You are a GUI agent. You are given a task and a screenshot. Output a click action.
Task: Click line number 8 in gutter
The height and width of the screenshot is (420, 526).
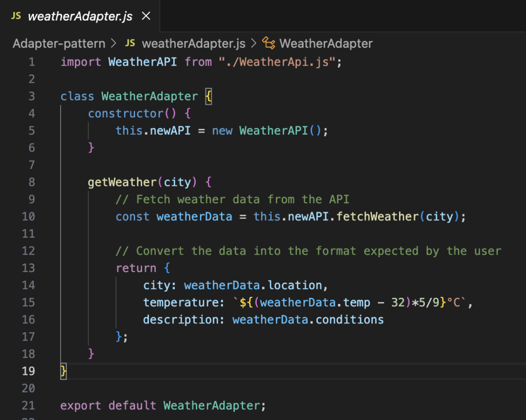(31, 182)
